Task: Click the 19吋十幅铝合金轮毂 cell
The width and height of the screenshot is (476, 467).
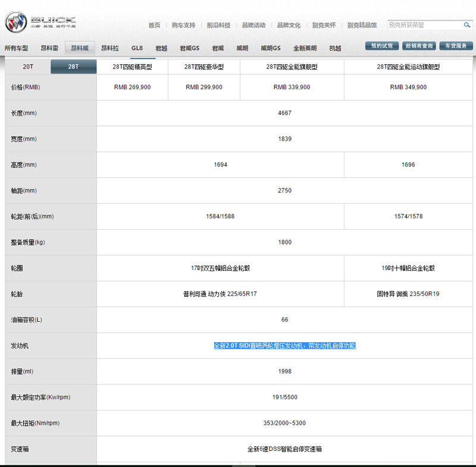Action: [x=408, y=268]
